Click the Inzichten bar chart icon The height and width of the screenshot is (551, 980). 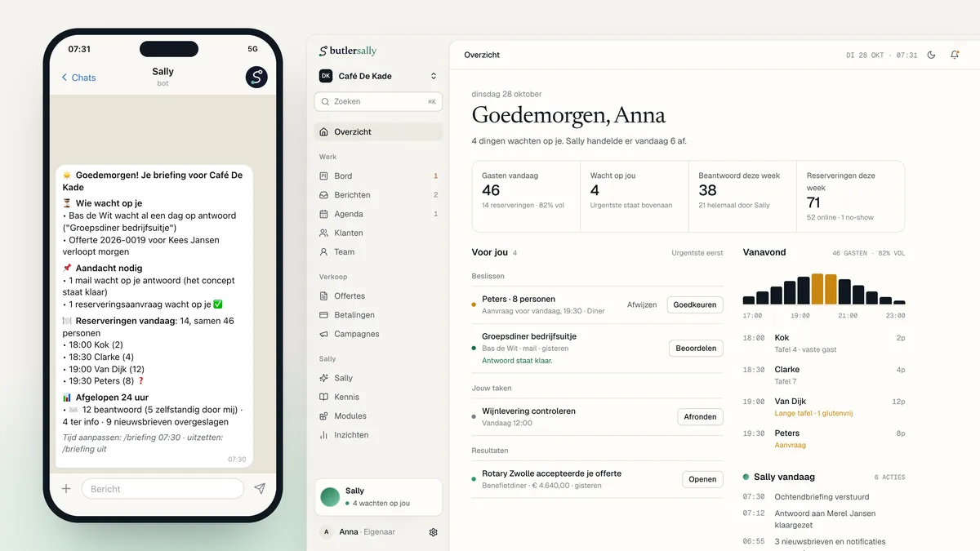324,435
